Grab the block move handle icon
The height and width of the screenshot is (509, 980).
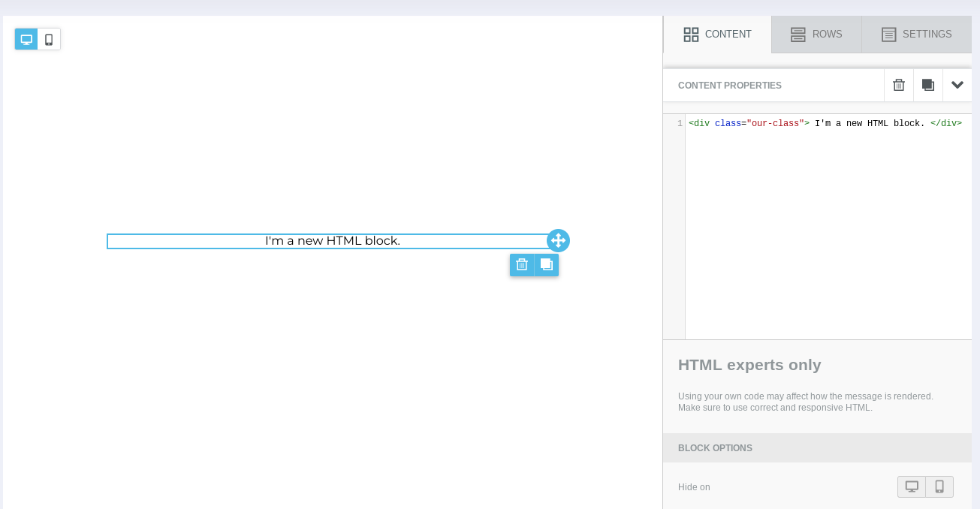[x=558, y=240]
